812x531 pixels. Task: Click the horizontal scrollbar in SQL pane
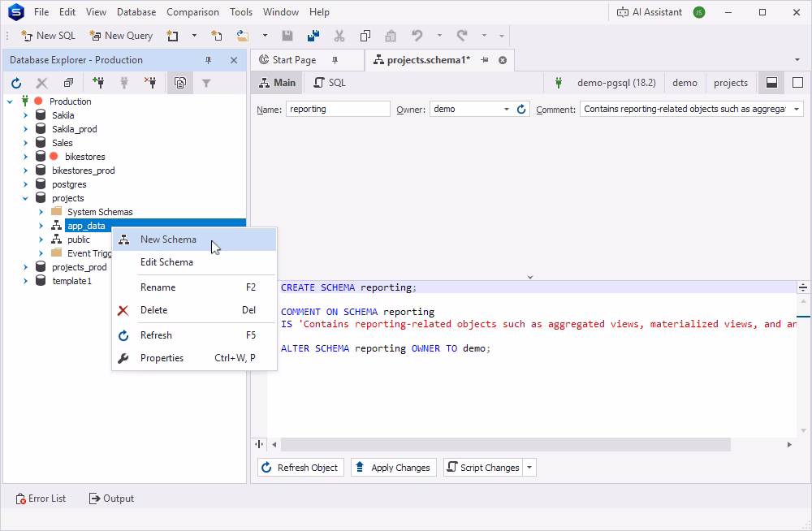[x=505, y=444]
